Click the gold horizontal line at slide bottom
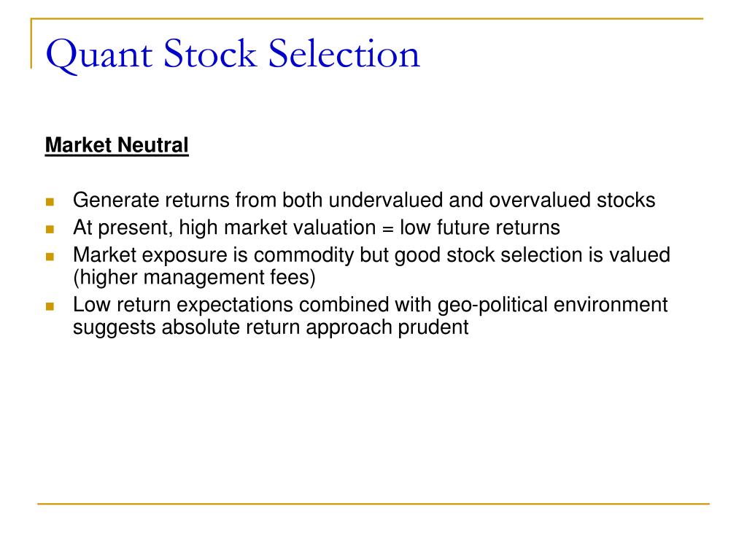The image size is (747, 560). coord(373,503)
